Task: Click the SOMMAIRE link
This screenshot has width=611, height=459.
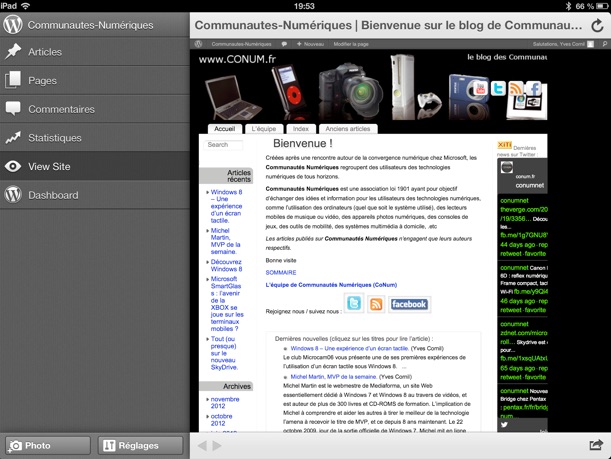Action: pyautogui.click(x=281, y=272)
